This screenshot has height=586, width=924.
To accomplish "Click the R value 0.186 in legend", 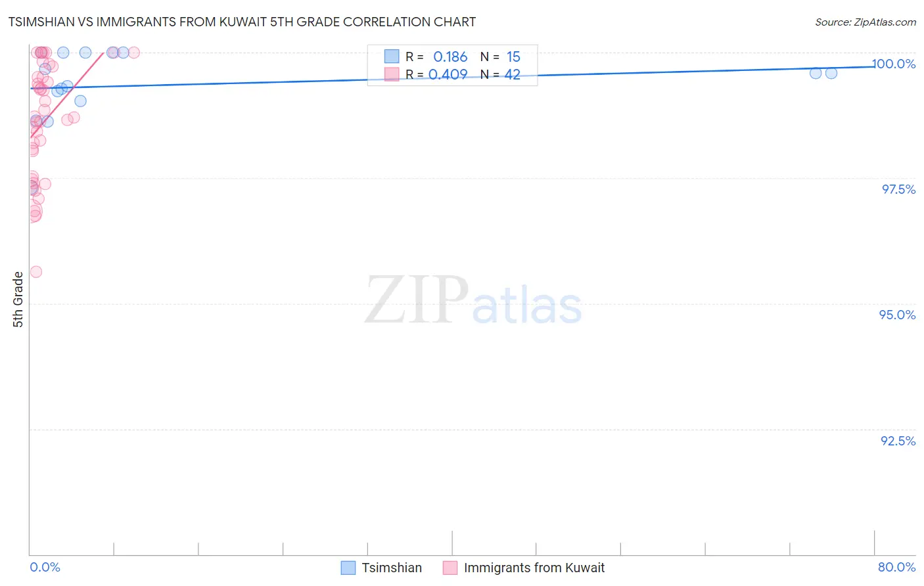I will pyautogui.click(x=450, y=57).
